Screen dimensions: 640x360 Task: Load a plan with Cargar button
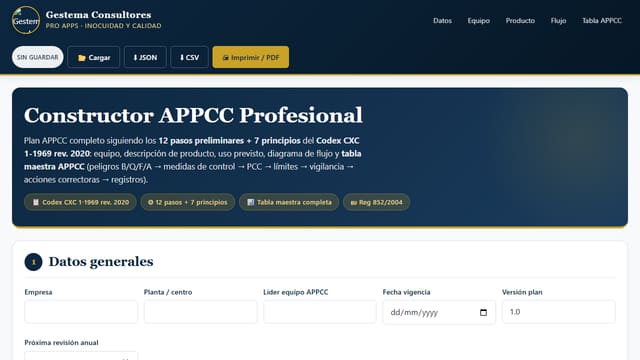(x=93, y=58)
